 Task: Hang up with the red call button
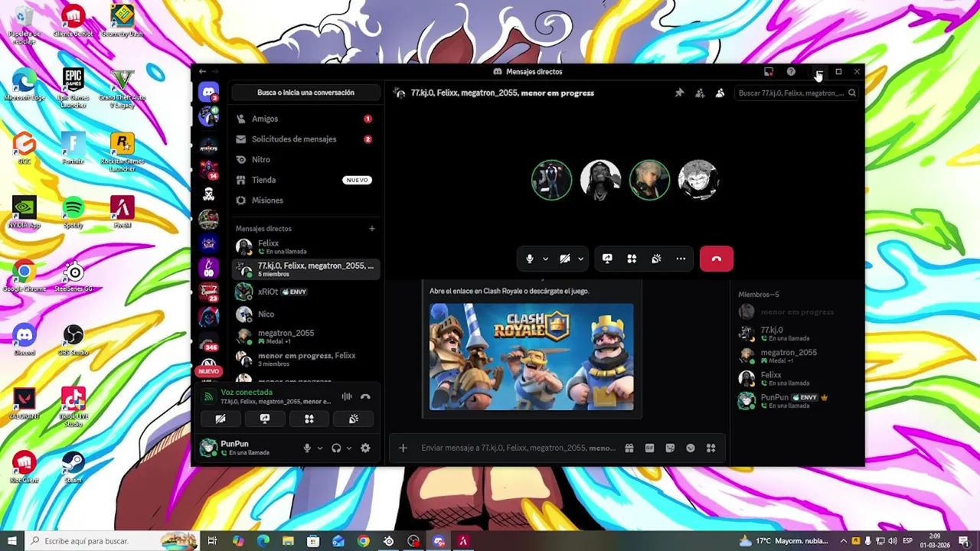pos(717,259)
